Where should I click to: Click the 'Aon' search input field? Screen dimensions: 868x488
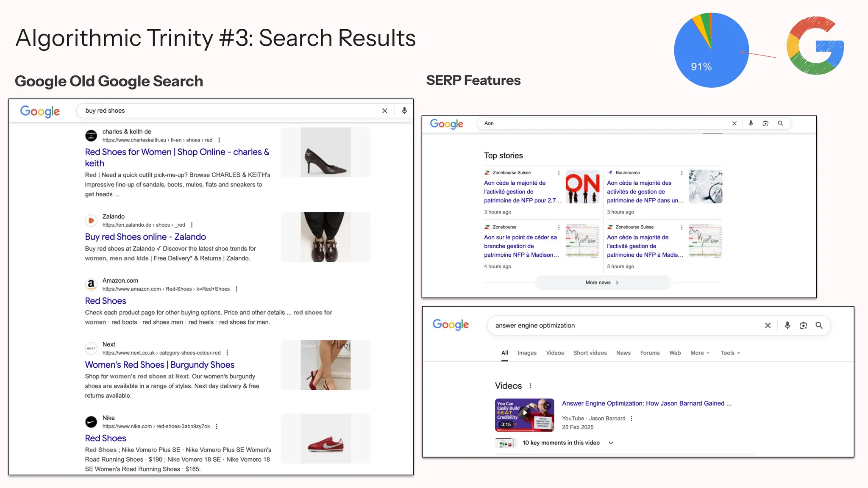[605, 123]
